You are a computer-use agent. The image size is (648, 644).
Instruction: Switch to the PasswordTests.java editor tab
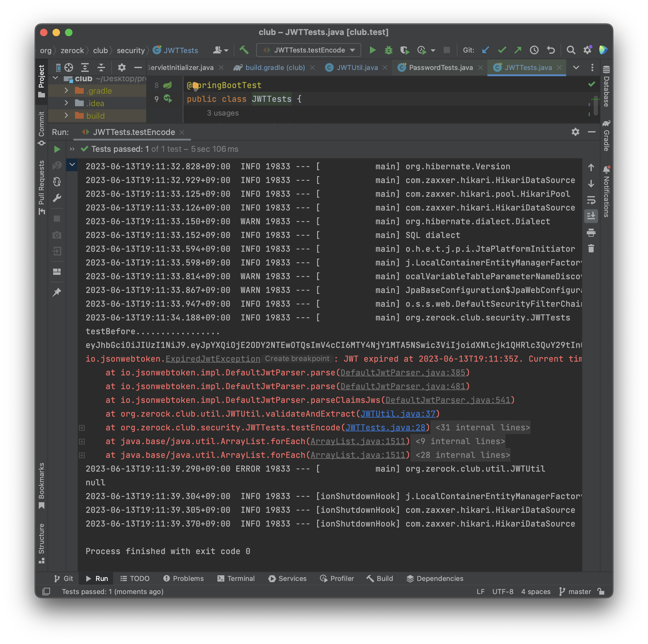[441, 68]
